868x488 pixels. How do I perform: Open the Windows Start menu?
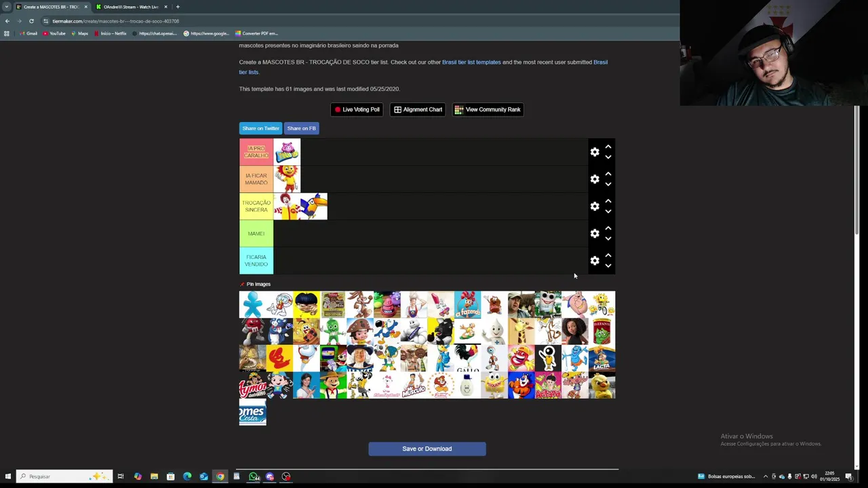pyautogui.click(x=7, y=476)
